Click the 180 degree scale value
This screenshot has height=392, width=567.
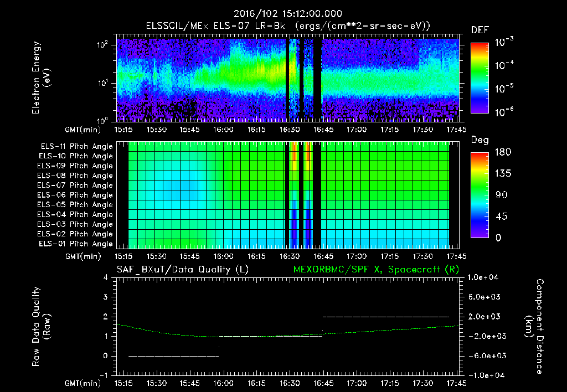pyautogui.click(x=503, y=152)
